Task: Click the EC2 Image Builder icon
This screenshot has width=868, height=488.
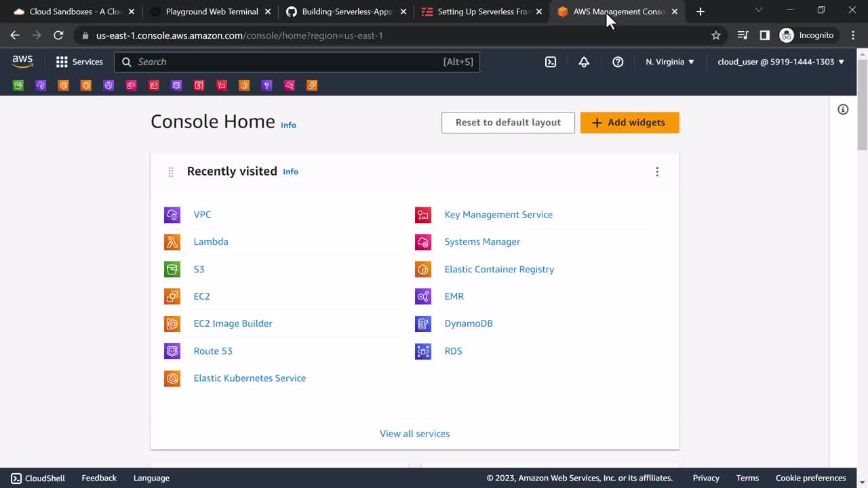Action: click(x=172, y=323)
